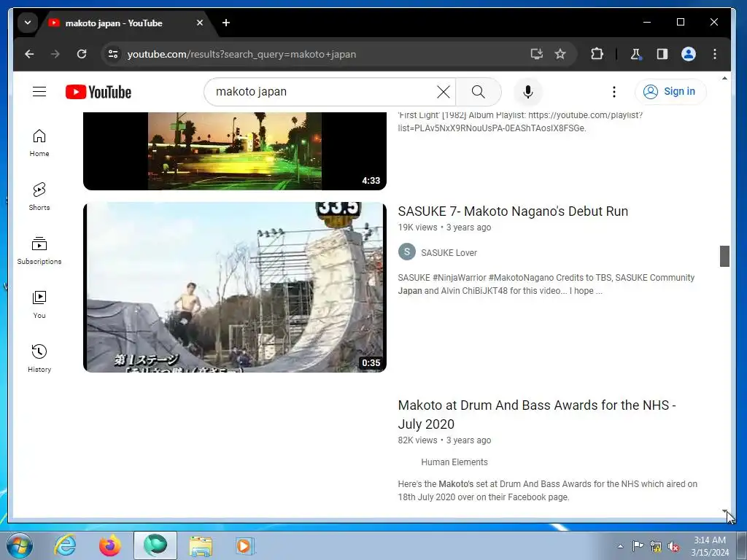This screenshot has height=560, width=747.
Task: Open the SASUKE Lover channel avatar
Action: pos(407,252)
